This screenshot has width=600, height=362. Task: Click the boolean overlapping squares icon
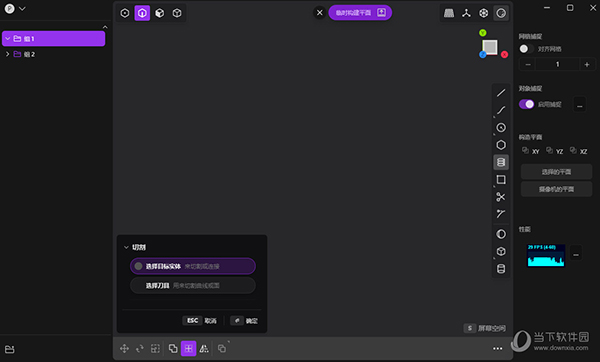tap(173, 349)
